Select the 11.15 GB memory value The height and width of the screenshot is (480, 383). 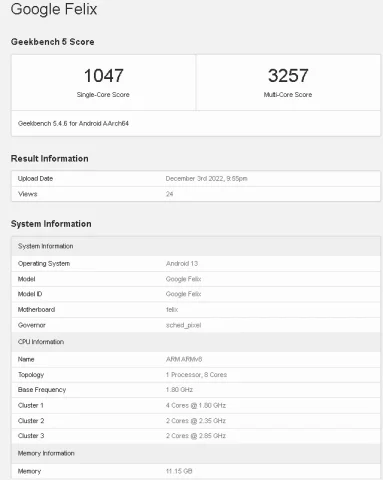click(179, 471)
